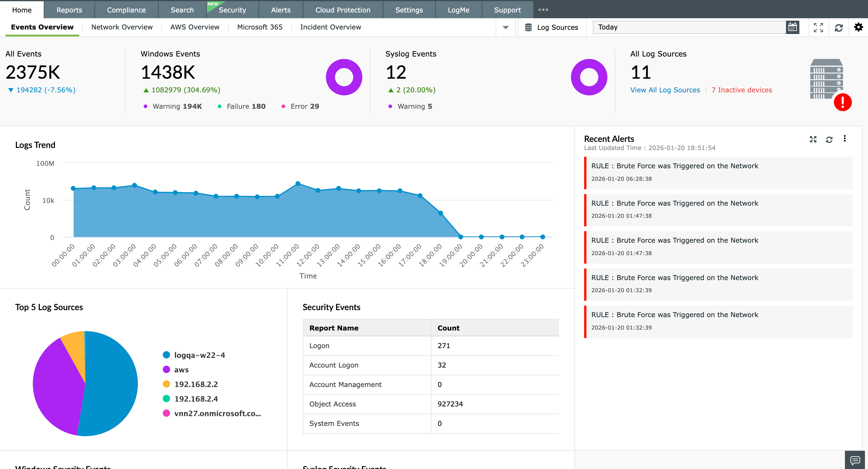Click Windows Warning 194K legend item

tap(173, 107)
